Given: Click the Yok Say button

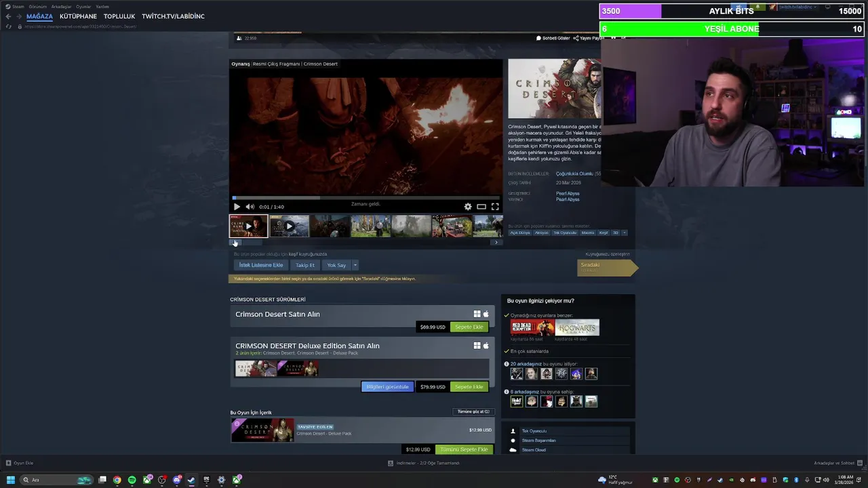Looking at the screenshot, I should (336, 265).
